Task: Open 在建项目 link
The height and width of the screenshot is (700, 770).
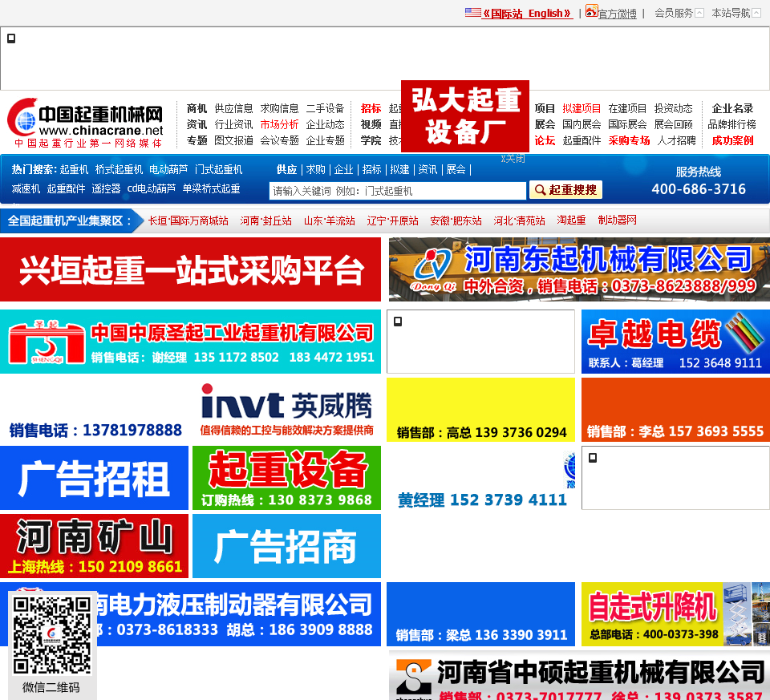Action: point(627,108)
